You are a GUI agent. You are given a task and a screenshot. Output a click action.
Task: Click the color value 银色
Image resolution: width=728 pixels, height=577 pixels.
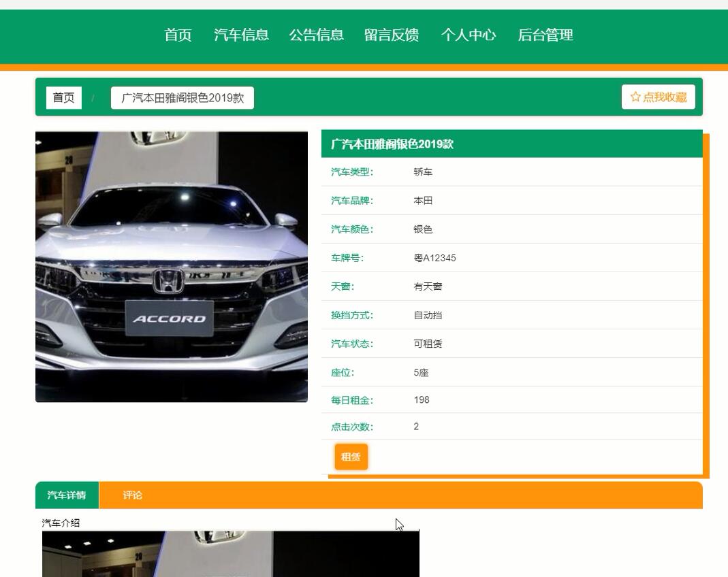pyautogui.click(x=423, y=229)
